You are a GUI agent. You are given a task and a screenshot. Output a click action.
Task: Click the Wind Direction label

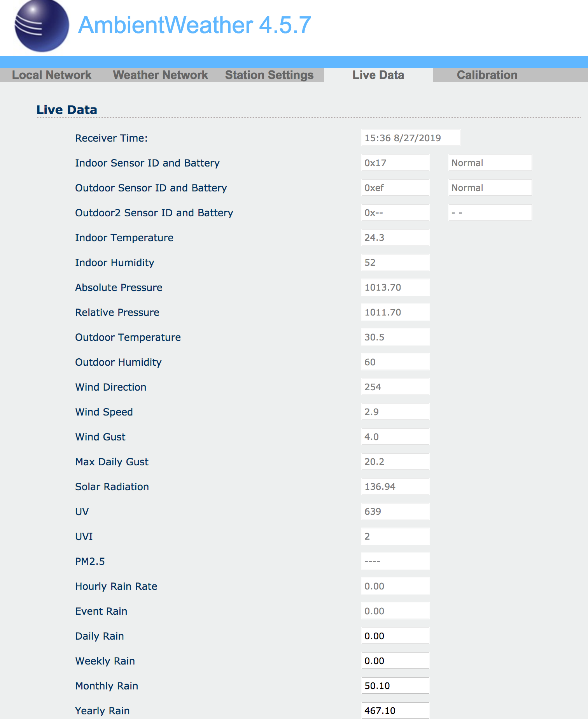click(110, 387)
